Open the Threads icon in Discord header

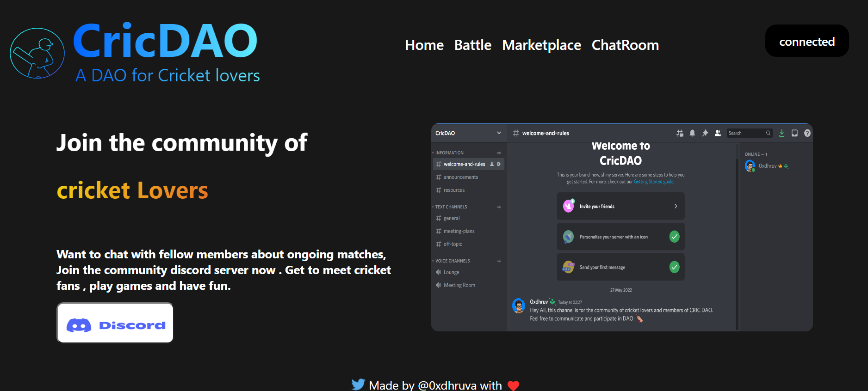point(680,133)
